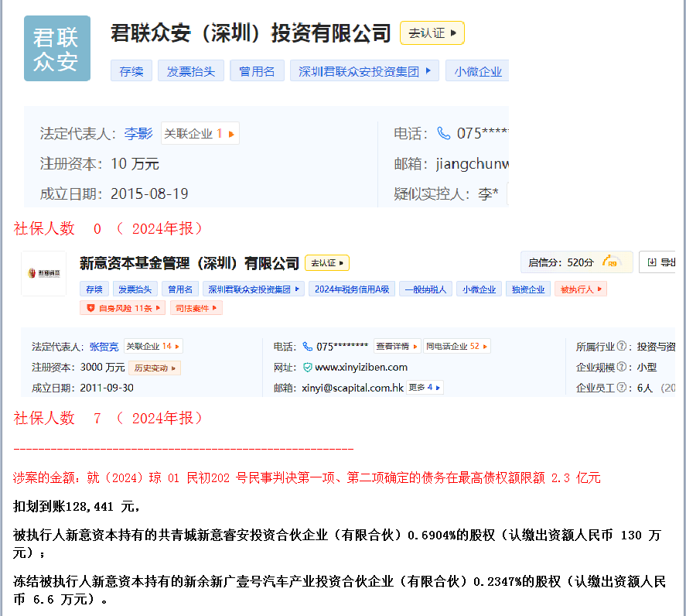Click the 新意资本基金管理（深圳）有限公司 title
686x616 pixels.
tap(189, 262)
